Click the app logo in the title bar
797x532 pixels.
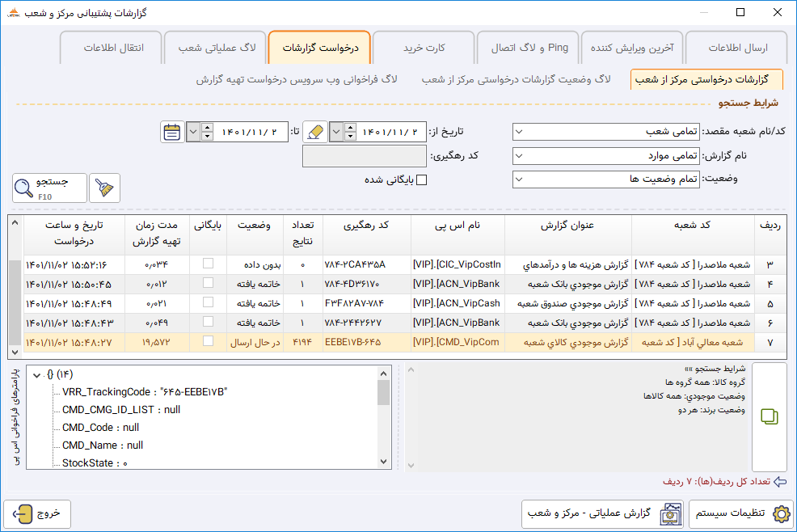point(14,12)
